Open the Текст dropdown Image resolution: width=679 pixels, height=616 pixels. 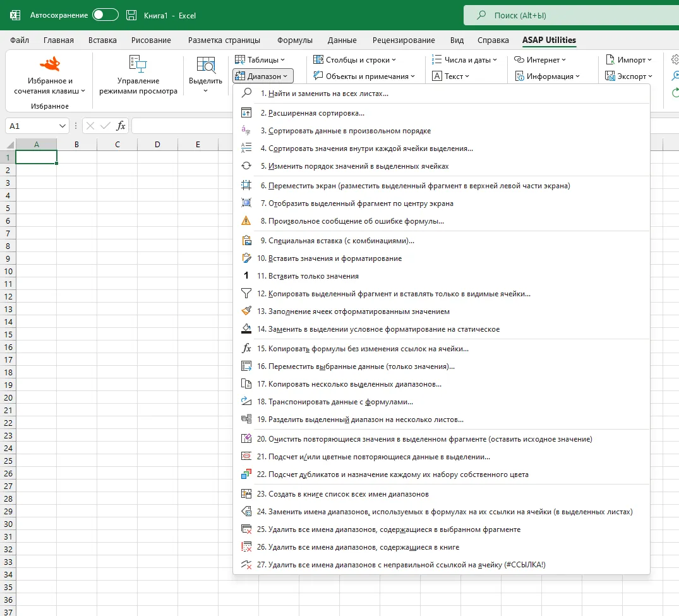451,76
